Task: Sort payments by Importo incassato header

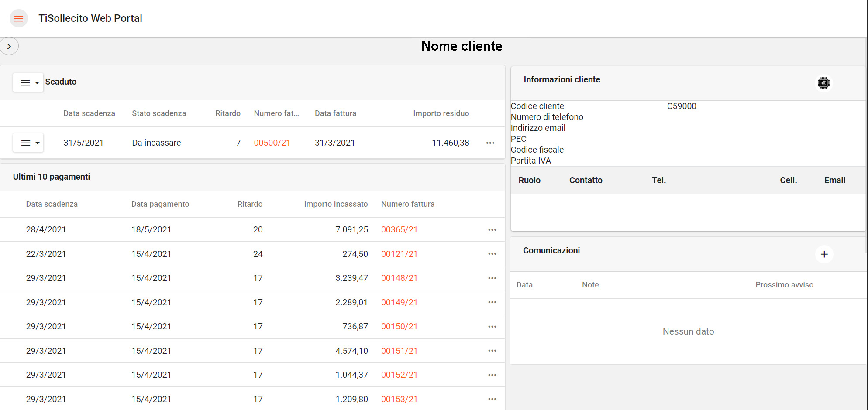Action: point(336,204)
